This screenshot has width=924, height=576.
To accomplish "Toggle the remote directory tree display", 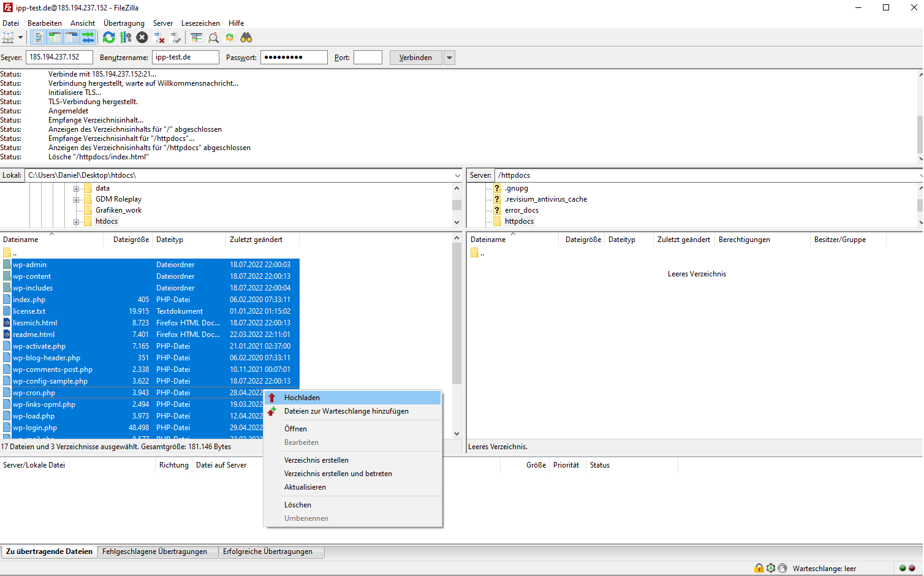I will pyautogui.click(x=71, y=37).
